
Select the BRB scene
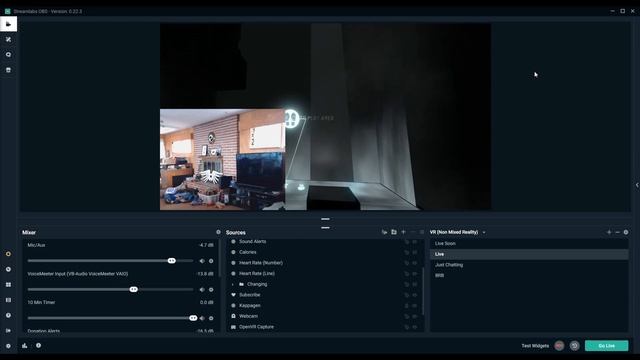tap(529, 275)
